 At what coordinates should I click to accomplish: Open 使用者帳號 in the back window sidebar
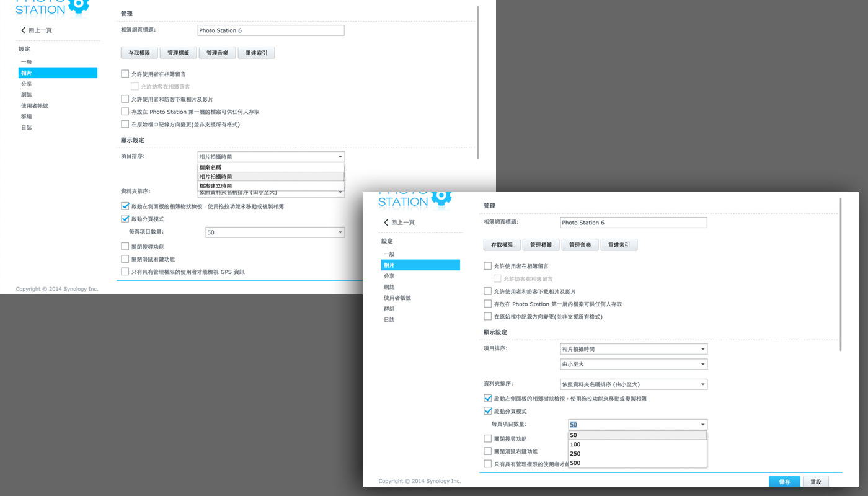coord(34,105)
